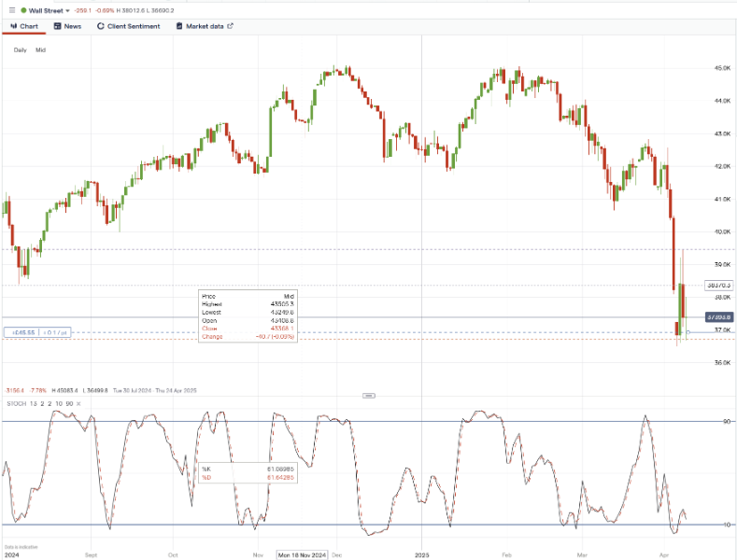Click the News tab icon
This screenshot has width=737, height=560.
click(57, 26)
